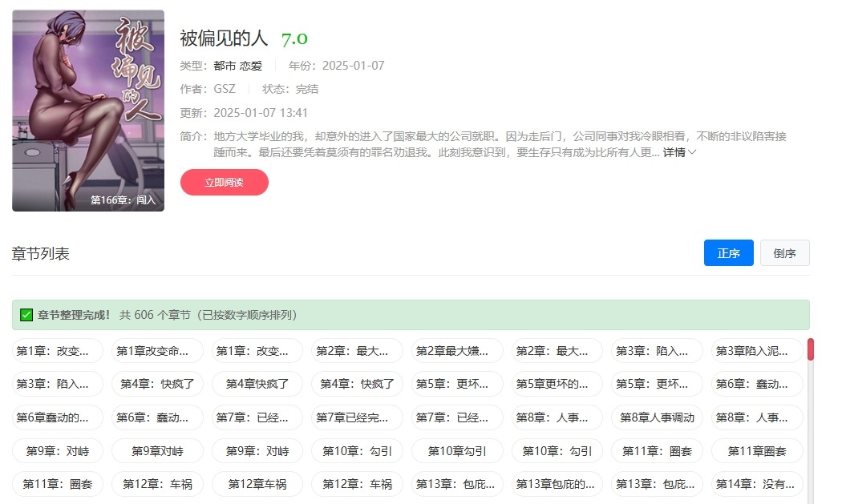842x504 pixels.
Task: Select chapter 第10章：勾引
Action: [x=357, y=451]
